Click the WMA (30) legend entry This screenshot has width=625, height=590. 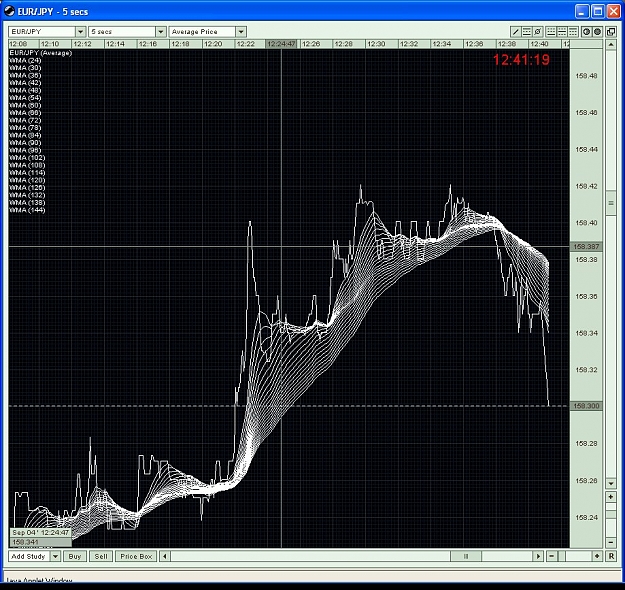point(25,68)
